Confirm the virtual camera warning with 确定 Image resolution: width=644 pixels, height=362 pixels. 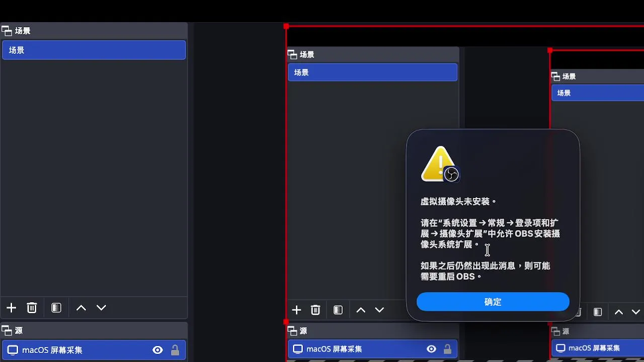[493, 302]
